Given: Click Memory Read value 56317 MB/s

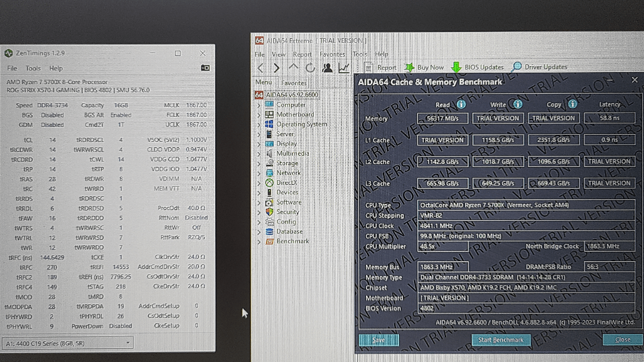Looking at the screenshot, I should [x=442, y=118].
